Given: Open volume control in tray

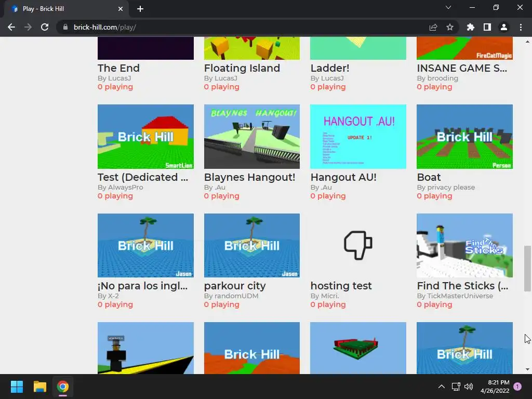Looking at the screenshot, I should coord(469,387).
